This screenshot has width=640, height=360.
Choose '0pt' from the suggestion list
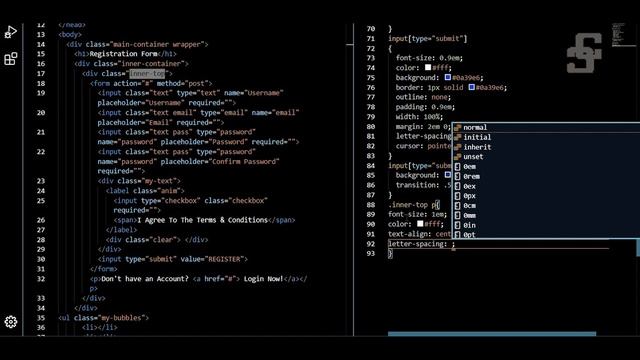click(546, 234)
